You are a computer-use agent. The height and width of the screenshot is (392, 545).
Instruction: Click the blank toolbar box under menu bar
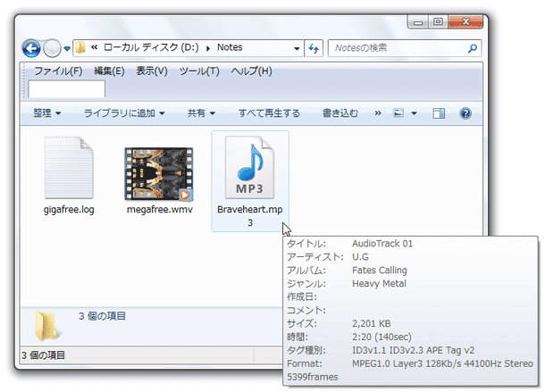(66, 89)
